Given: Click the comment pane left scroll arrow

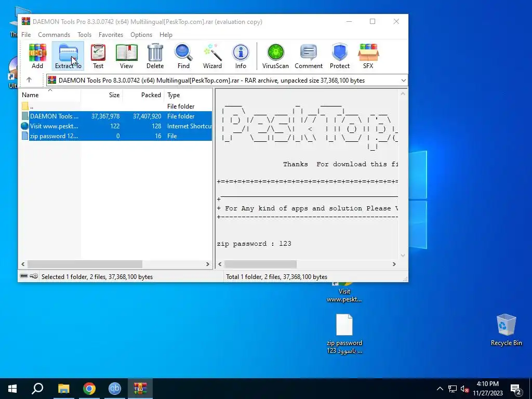Looking at the screenshot, I should pos(220,264).
